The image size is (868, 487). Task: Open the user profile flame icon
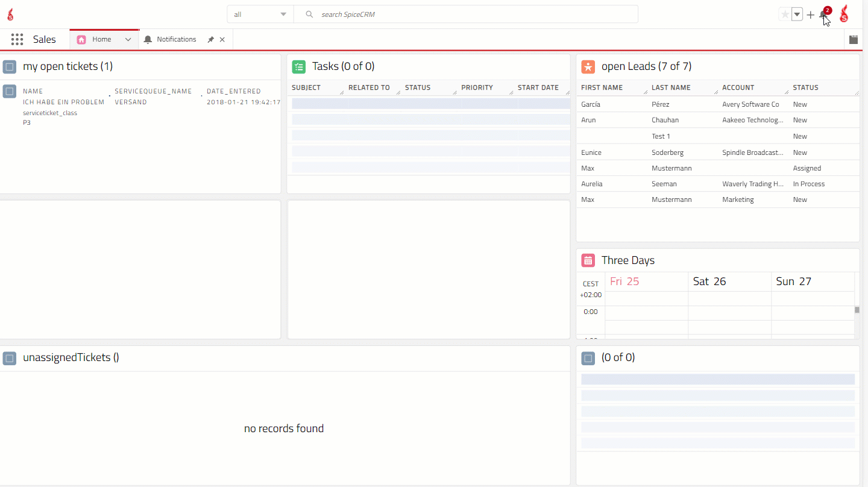[844, 14]
